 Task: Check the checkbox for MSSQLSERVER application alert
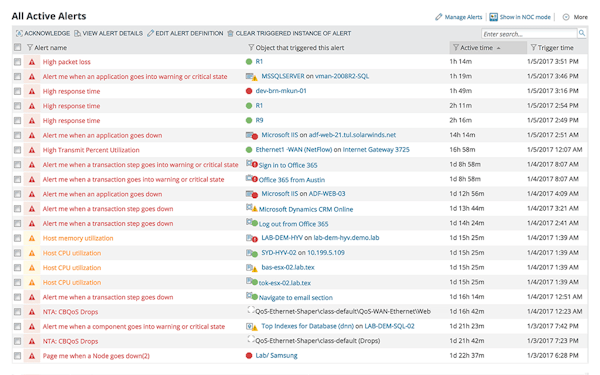pyautogui.click(x=18, y=77)
